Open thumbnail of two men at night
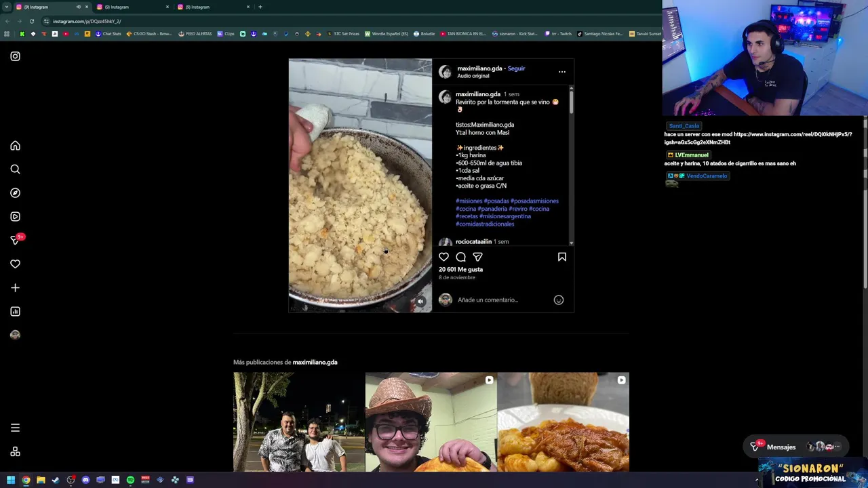The height and width of the screenshot is (488, 868). (299, 422)
